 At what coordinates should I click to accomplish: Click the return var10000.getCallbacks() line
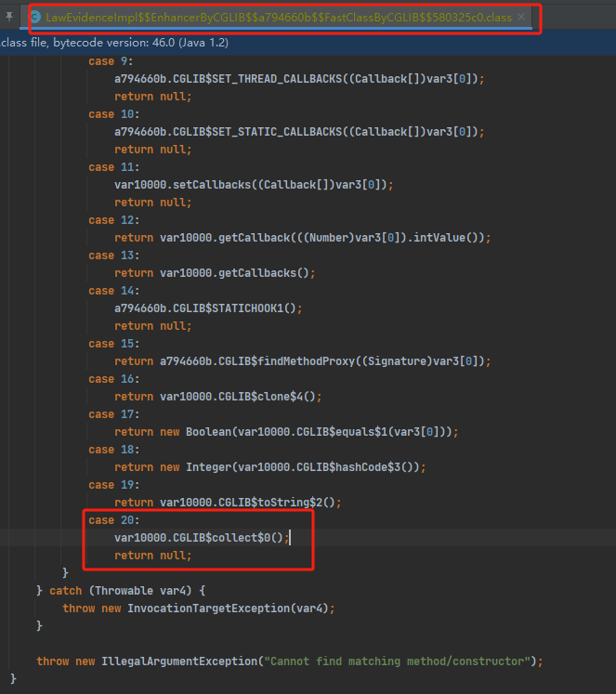click(x=215, y=273)
